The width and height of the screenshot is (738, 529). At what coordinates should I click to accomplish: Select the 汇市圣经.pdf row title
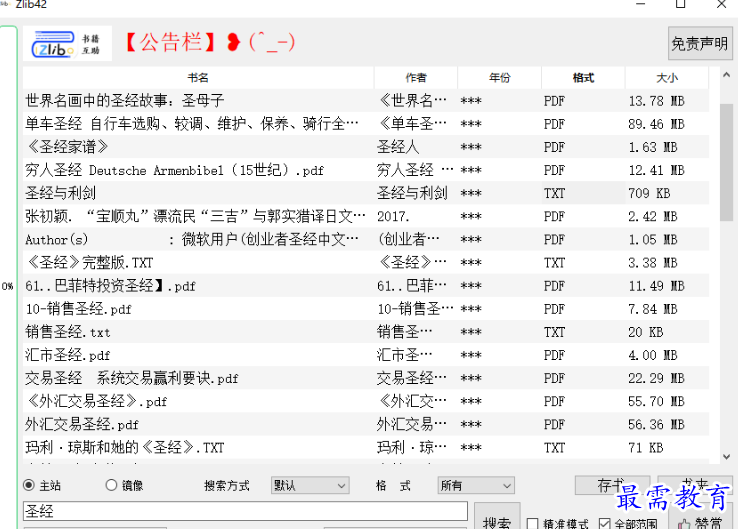68,355
